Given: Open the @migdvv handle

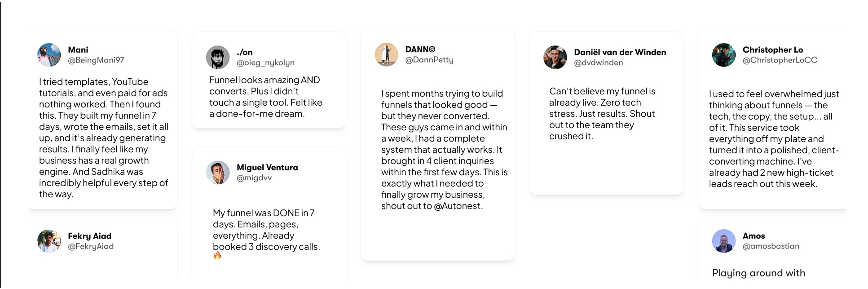Looking at the screenshot, I should (254, 178).
